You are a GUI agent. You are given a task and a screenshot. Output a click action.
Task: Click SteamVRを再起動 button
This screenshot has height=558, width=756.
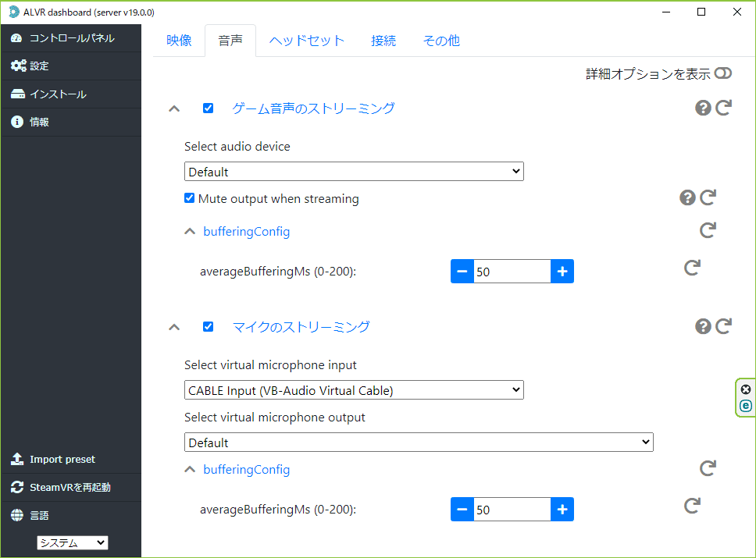pyautogui.click(x=71, y=487)
